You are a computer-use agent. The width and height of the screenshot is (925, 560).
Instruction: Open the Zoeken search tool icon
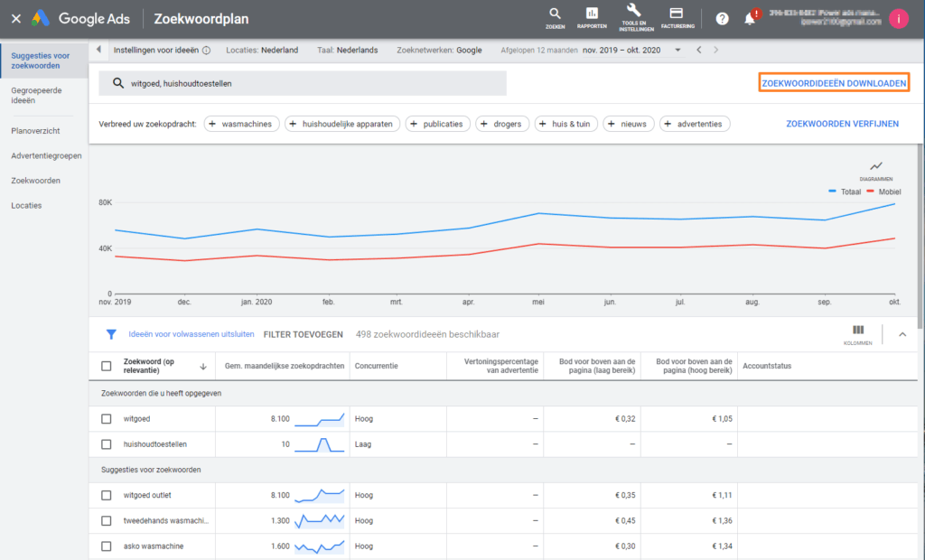click(x=555, y=18)
